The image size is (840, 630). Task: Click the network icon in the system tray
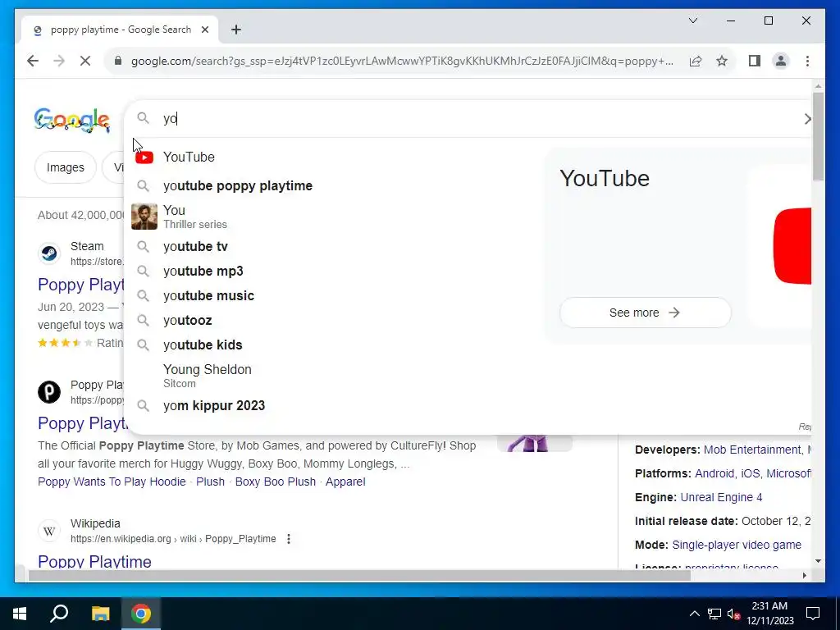click(714, 614)
